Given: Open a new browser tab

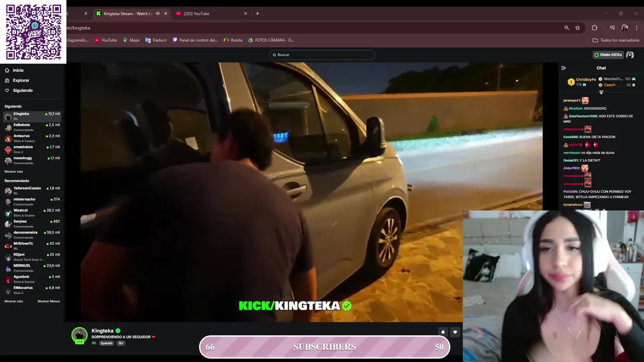Looking at the screenshot, I should tap(258, 14).
